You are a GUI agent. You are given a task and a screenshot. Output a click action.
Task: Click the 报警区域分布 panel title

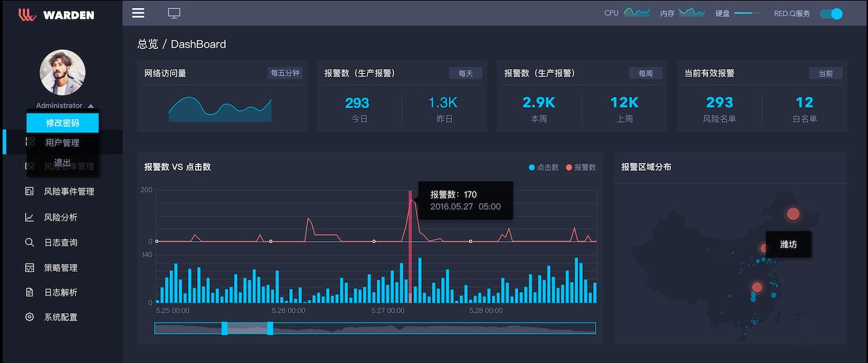pos(646,167)
